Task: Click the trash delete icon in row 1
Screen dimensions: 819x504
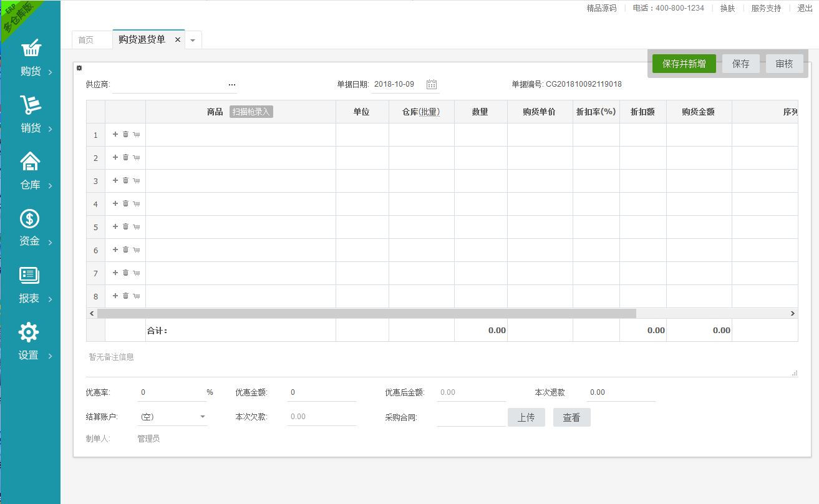Action: (x=125, y=134)
